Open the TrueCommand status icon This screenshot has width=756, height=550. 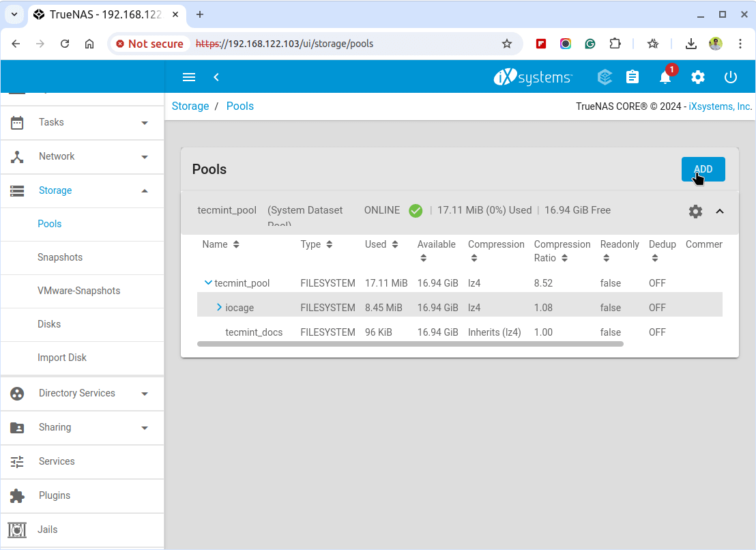605,77
